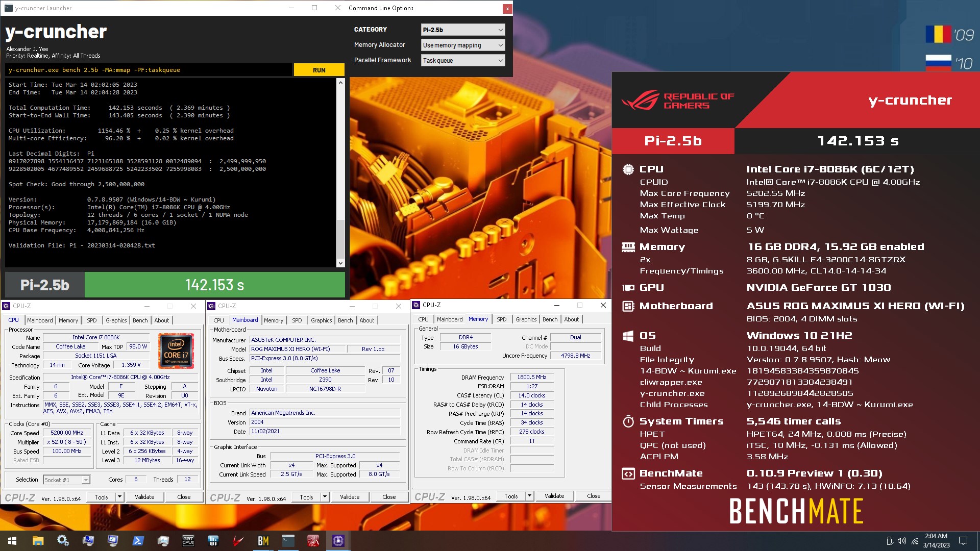Screen dimensions: 980x551
Task: Open the Windows notification center
Action: point(963,541)
